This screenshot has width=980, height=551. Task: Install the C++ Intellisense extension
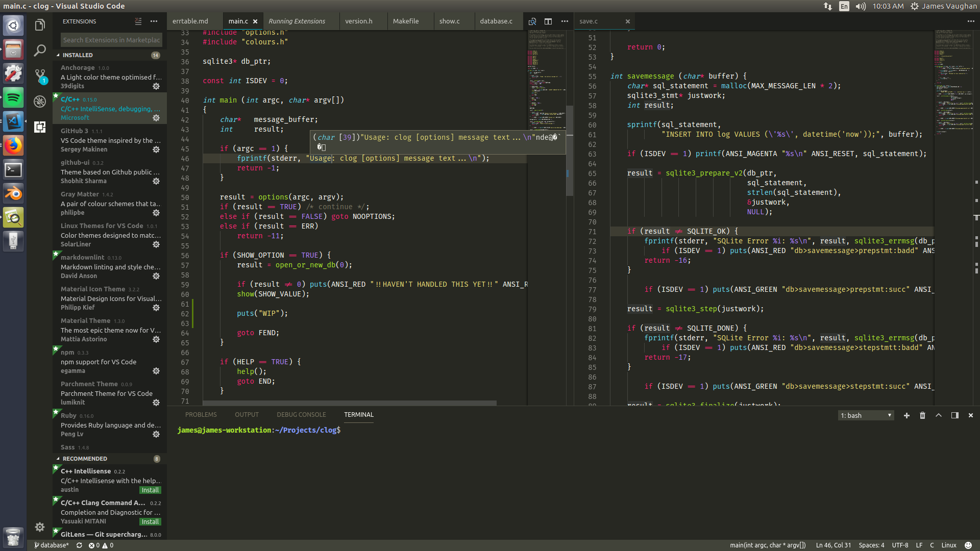[x=150, y=490]
